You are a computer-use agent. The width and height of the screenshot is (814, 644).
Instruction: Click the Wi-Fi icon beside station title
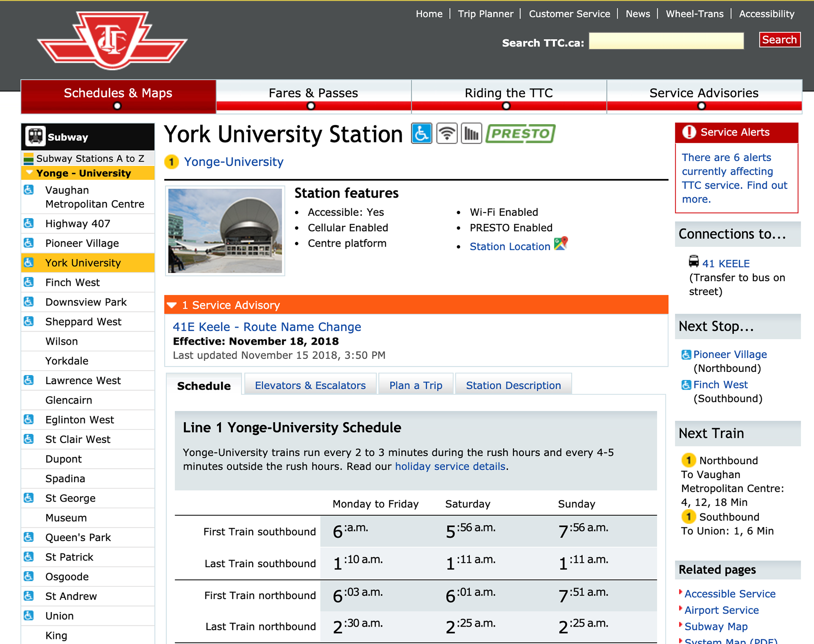click(447, 134)
